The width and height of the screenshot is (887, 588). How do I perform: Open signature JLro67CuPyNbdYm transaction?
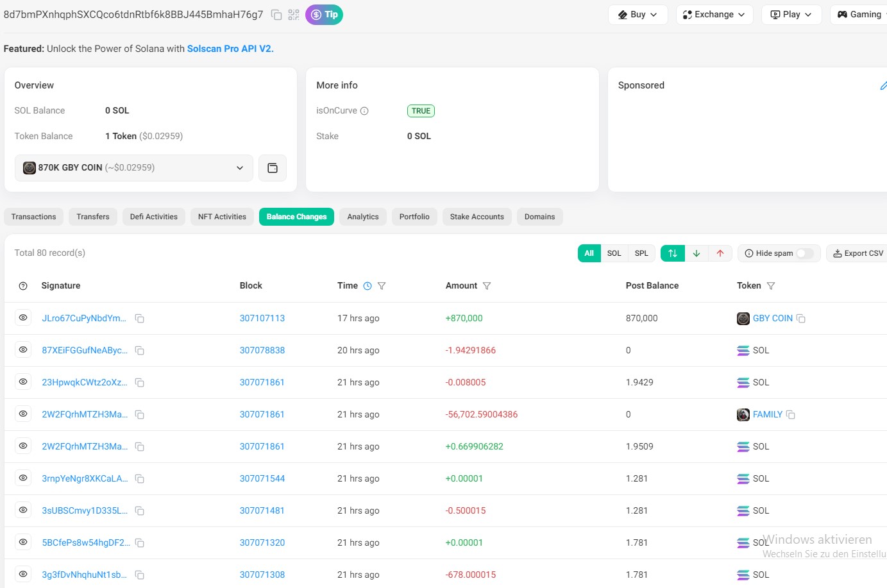84,318
